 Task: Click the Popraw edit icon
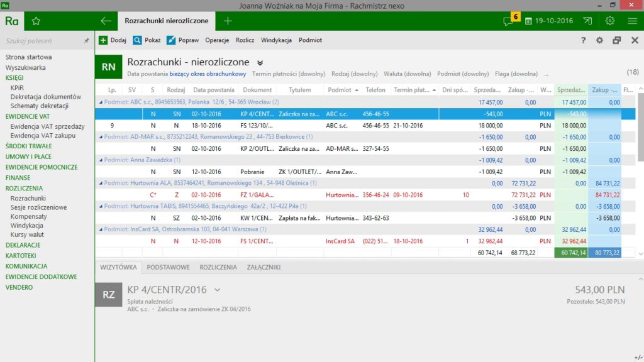[x=171, y=40]
